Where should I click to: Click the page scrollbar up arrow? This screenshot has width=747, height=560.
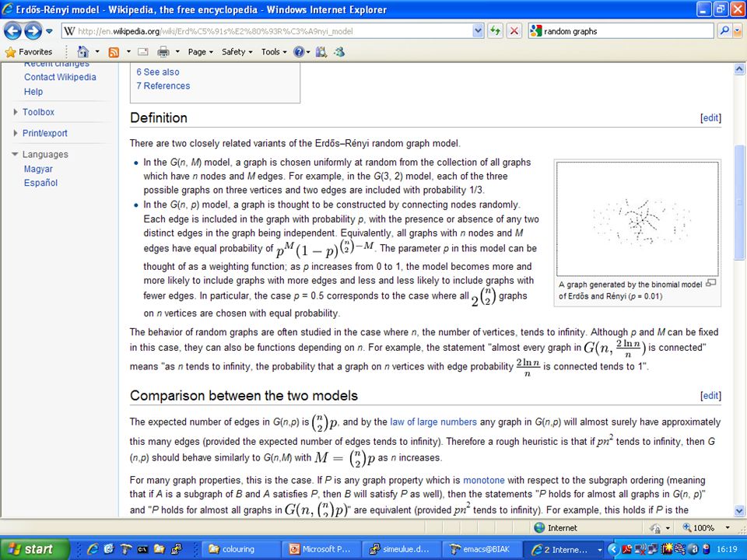[739, 69]
